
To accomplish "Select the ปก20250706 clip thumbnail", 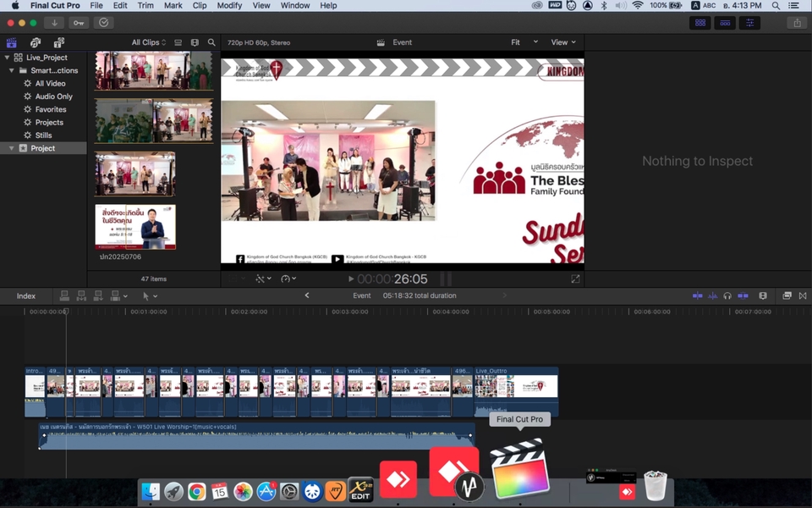I will (x=135, y=226).
